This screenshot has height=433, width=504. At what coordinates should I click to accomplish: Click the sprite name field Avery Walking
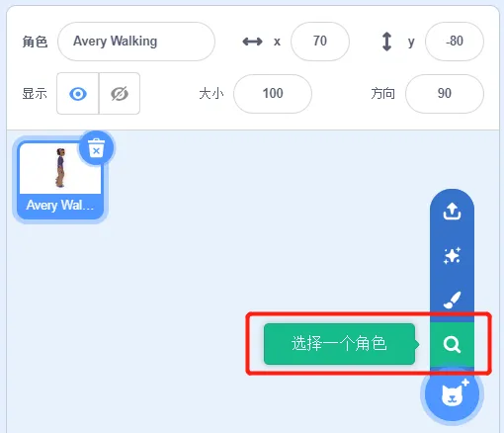click(x=136, y=42)
